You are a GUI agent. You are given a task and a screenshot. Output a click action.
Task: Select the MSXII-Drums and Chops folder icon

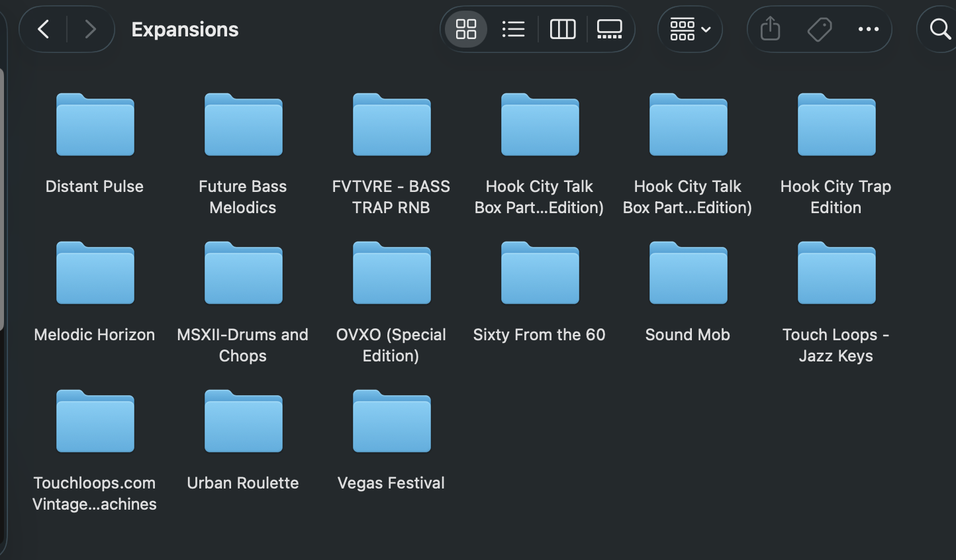tap(244, 273)
